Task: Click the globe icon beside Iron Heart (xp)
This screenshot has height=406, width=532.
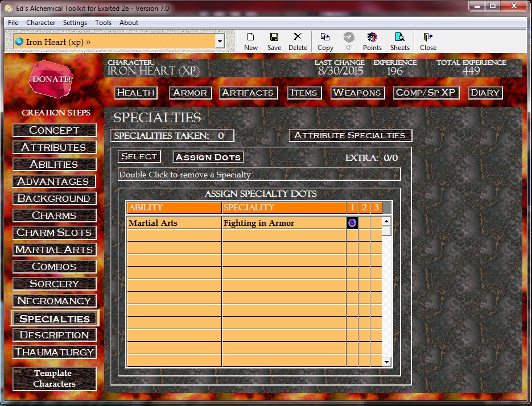Action: click(19, 42)
